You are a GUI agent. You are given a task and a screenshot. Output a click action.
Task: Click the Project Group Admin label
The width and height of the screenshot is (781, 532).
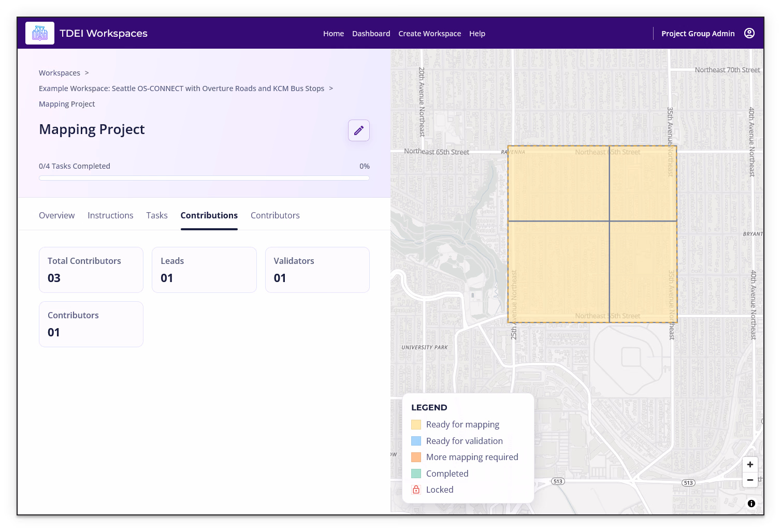(x=698, y=34)
